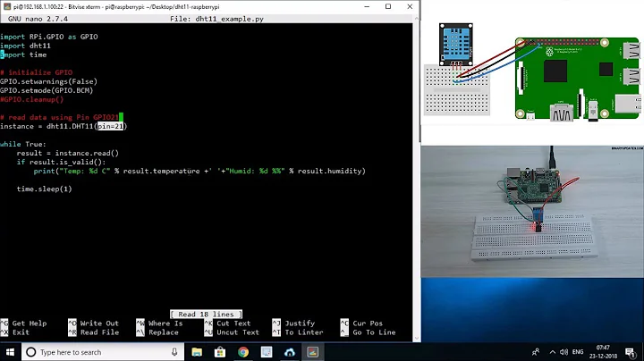Click the 'import time' line
This screenshot has height=361, width=644.
click(23, 55)
